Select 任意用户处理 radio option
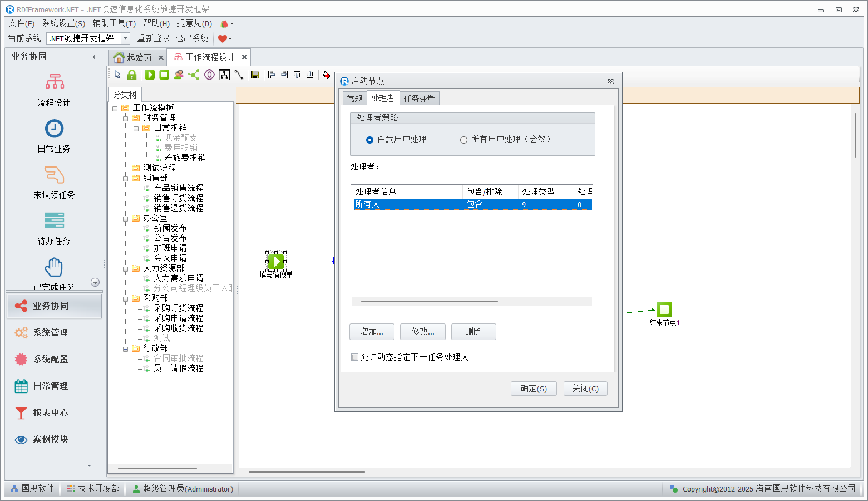868x501 pixels. 369,140
